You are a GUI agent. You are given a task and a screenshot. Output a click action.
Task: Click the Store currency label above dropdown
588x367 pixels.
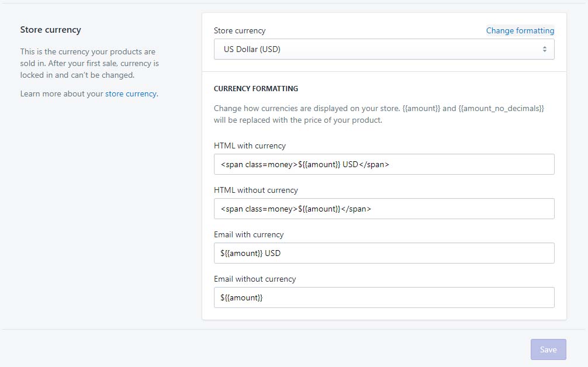(239, 30)
